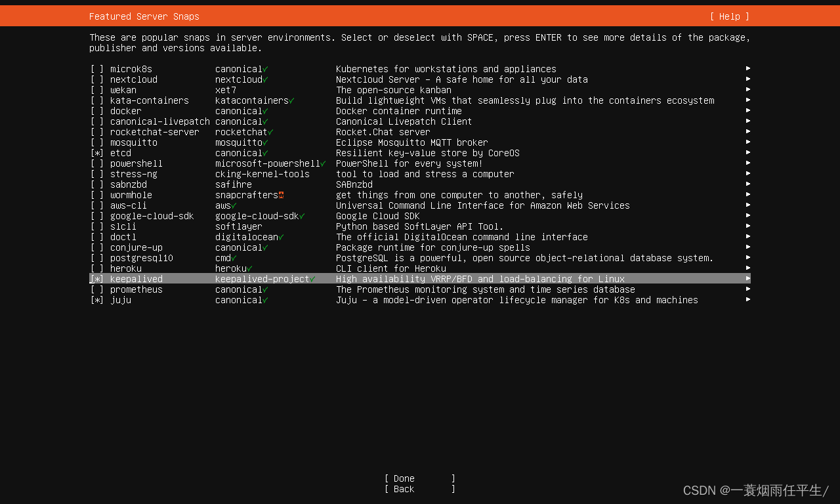
Task: Tick the aws-cli snap checkbox
Action: point(97,205)
